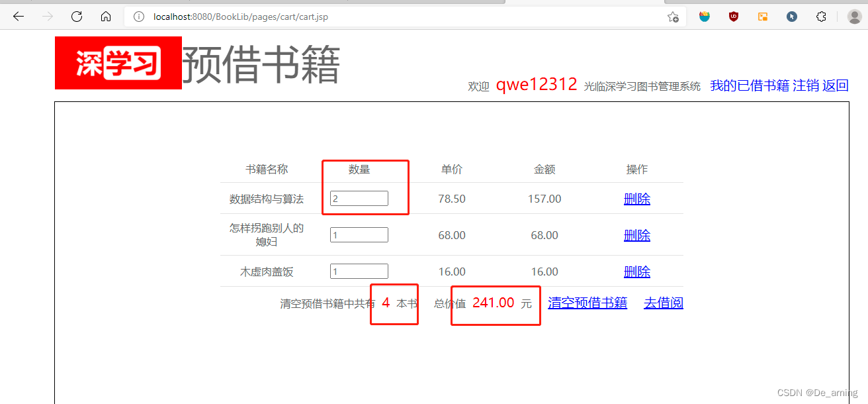This screenshot has height=404, width=868.
Task: Reload the page with refresh icon
Action: [77, 17]
